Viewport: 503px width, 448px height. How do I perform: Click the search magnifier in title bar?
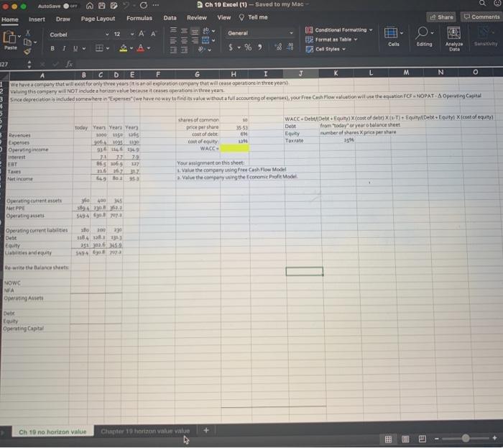482,3
